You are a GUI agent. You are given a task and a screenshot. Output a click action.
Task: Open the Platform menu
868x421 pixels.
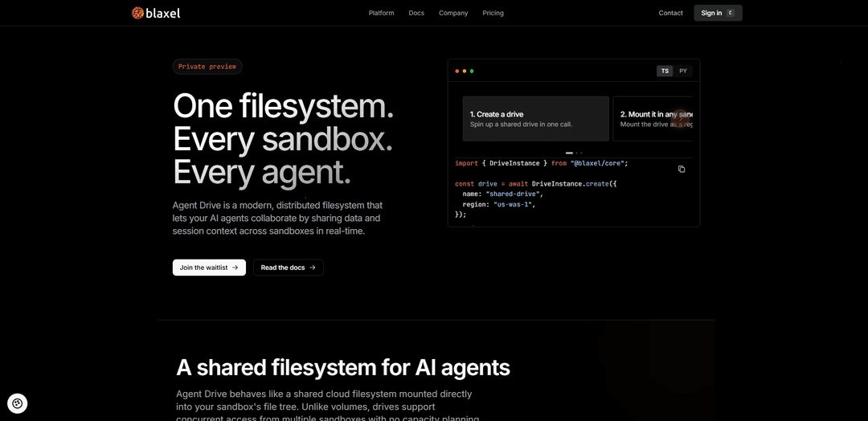[382, 13]
